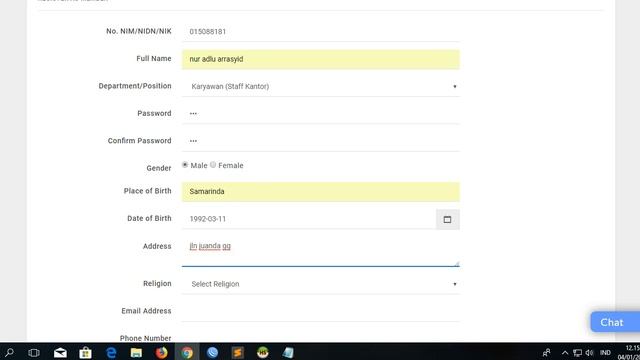Launch Firefox from the taskbar
Screen dimensions: 640x360
162,352
